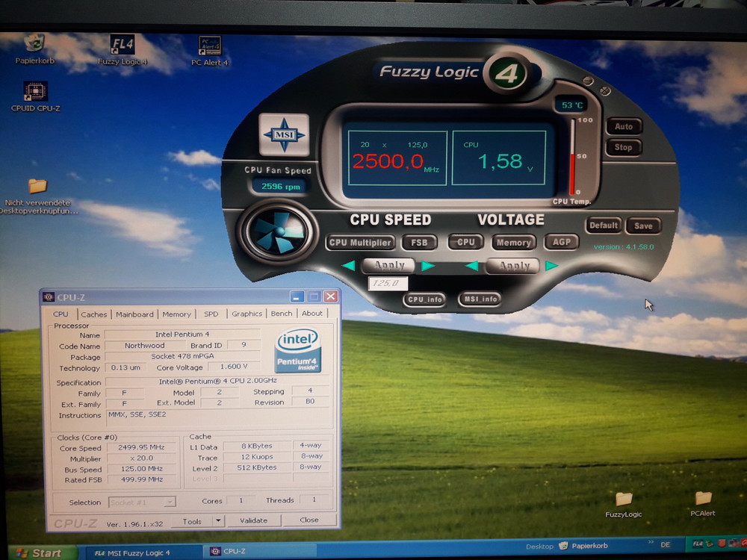Increase voltage with right green arrow
Image resolution: width=747 pixels, height=560 pixels.
[x=552, y=266]
